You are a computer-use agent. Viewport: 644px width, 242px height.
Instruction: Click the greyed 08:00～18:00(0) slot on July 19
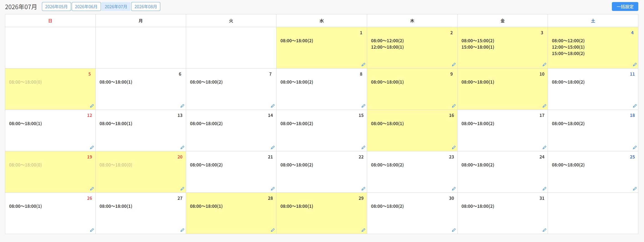(26, 165)
